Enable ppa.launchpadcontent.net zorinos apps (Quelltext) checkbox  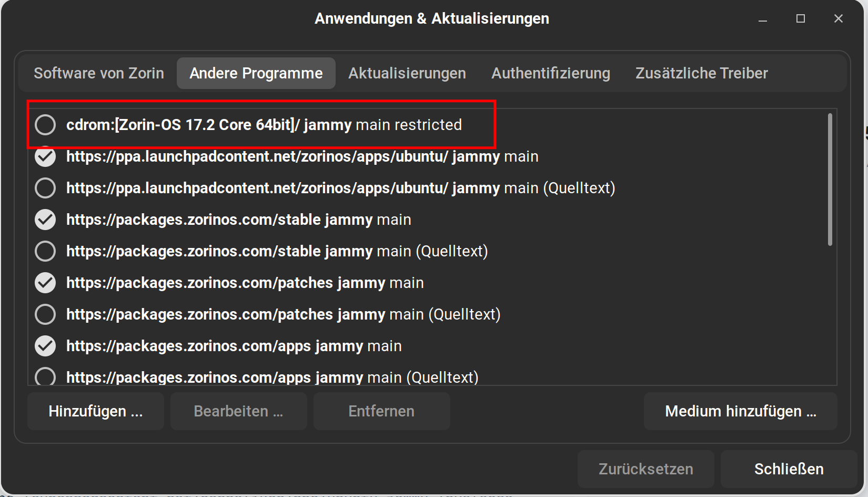coord(45,188)
